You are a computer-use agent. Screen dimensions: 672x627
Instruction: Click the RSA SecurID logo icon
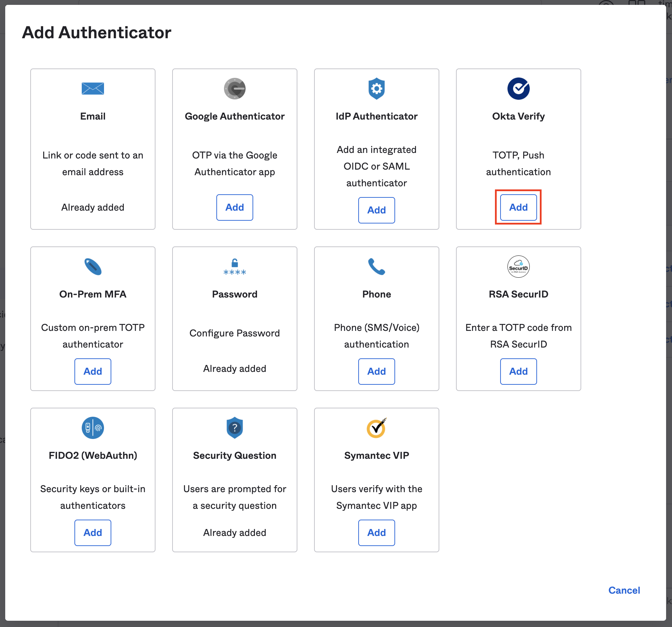519,267
